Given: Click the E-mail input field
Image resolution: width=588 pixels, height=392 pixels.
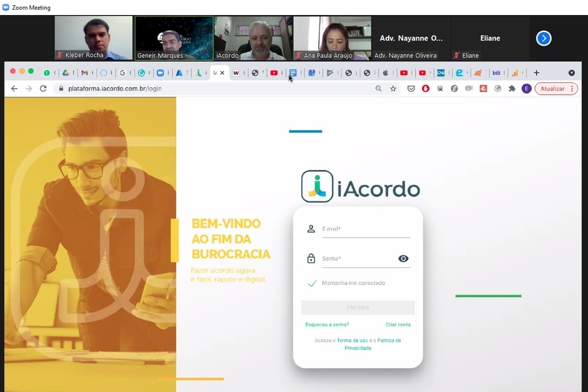Looking at the screenshot, I should (365, 229).
